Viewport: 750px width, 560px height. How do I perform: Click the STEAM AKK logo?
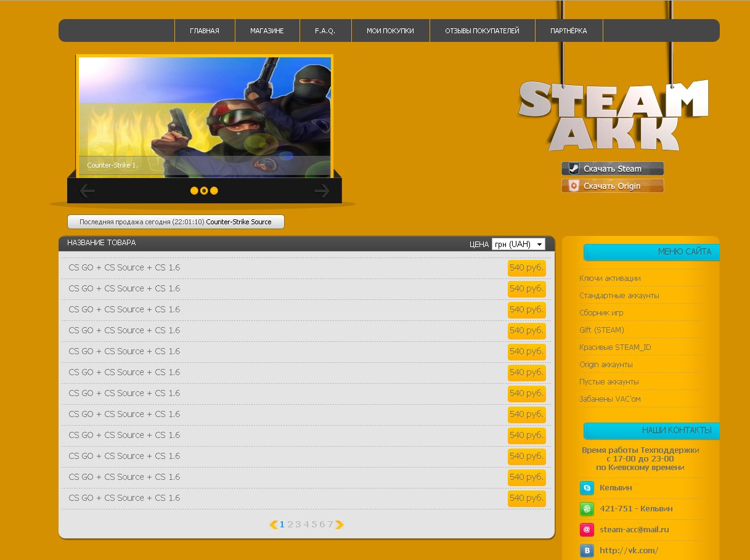point(613,115)
